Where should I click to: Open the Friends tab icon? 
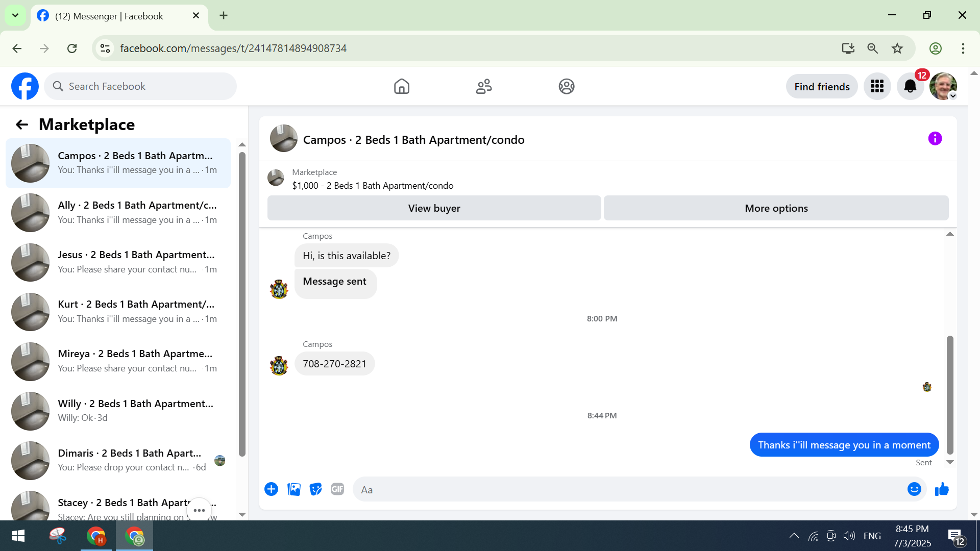[484, 87]
